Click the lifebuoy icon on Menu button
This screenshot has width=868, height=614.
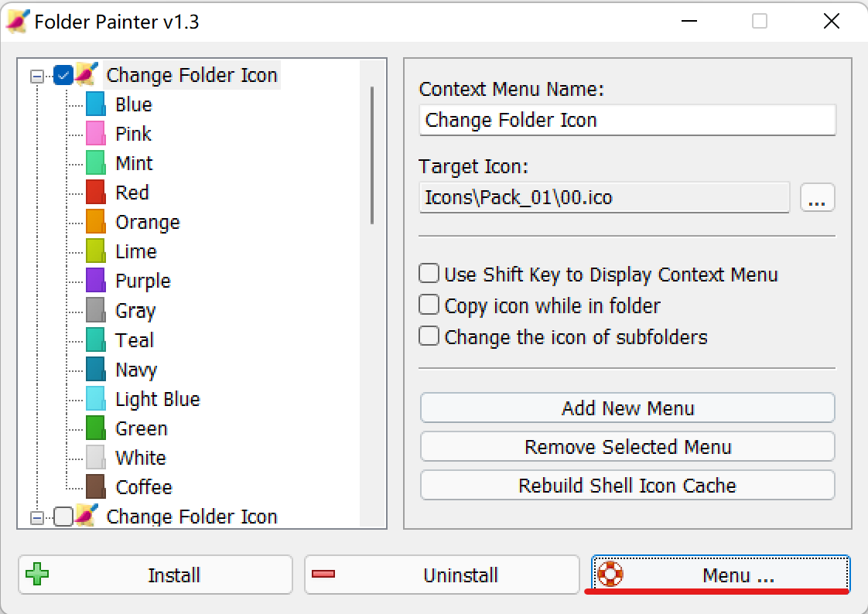pyautogui.click(x=610, y=575)
